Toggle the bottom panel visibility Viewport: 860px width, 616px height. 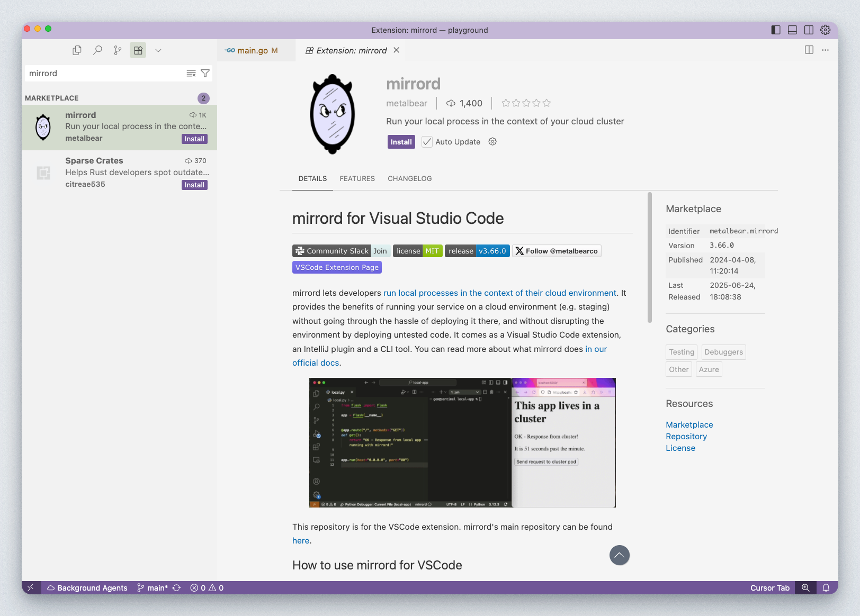[792, 30]
